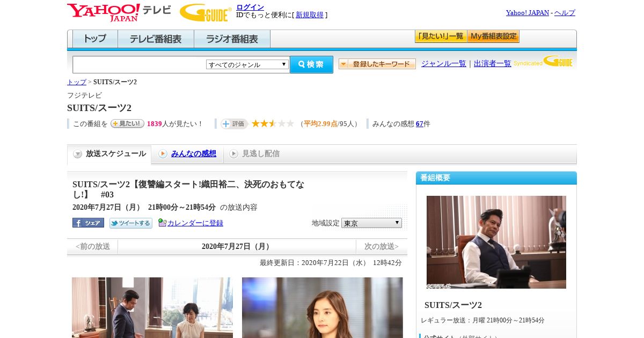Open the 出演者一覧 link
Screen dimensions: 644x338
tap(493, 63)
